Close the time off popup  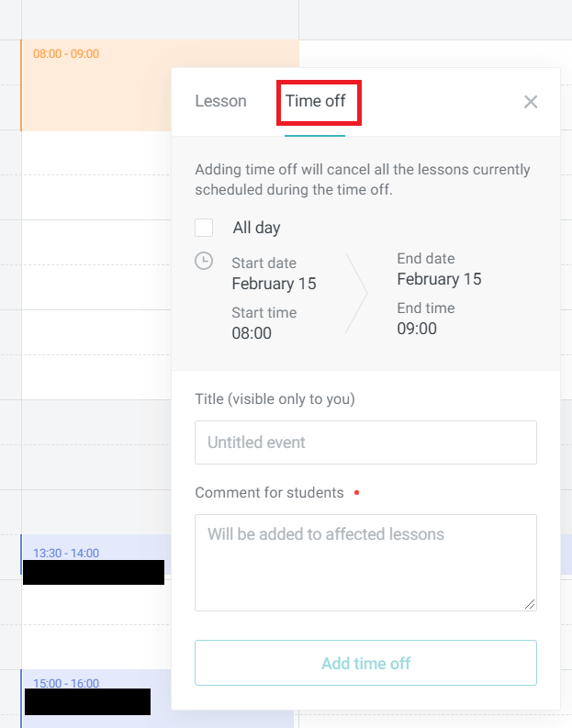coord(531,102)
